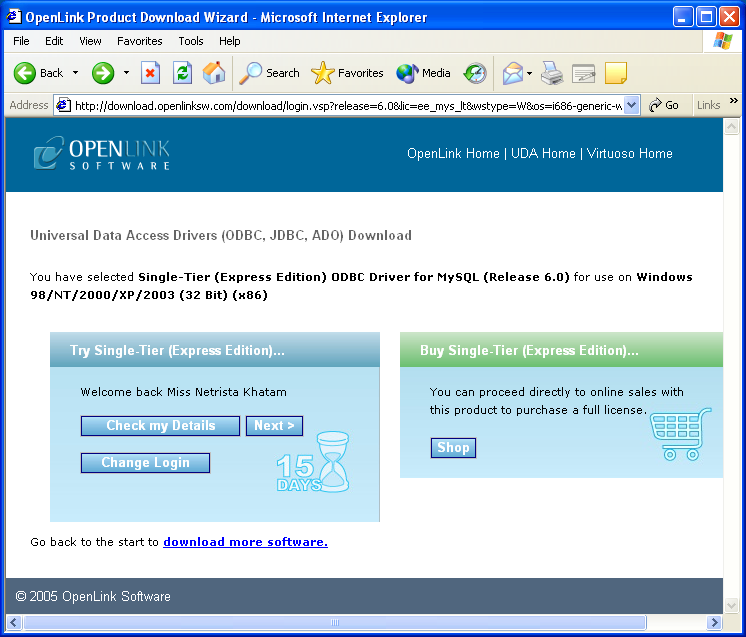Open the Forward history dropdown arrow
Viewport: 746px width, 637px height.
point(126,73)
